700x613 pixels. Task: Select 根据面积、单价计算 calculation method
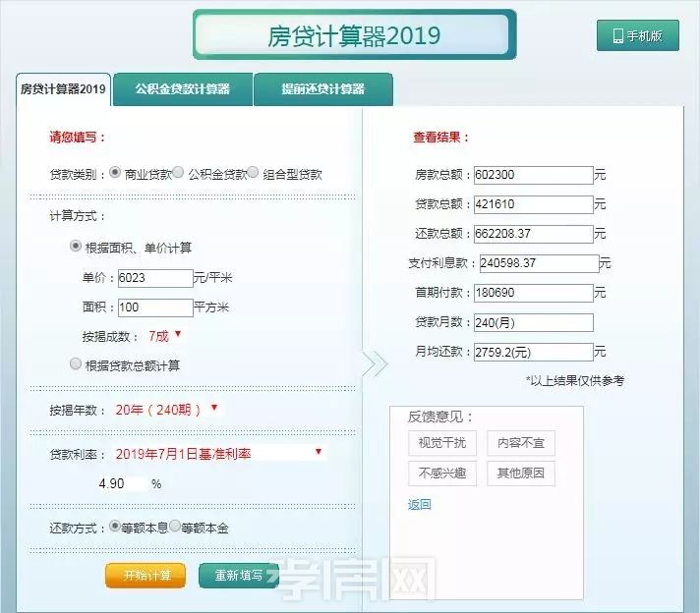(x=76, y=247)
